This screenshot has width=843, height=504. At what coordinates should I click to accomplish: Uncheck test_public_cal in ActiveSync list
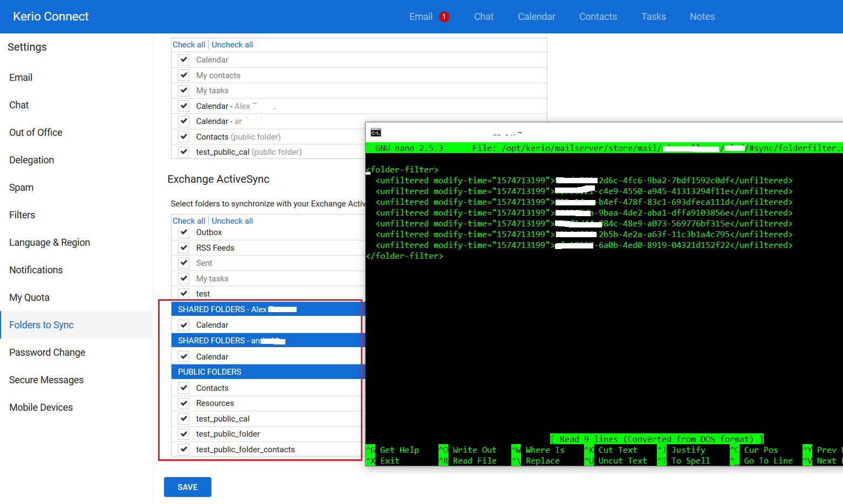tap(184, 418)
